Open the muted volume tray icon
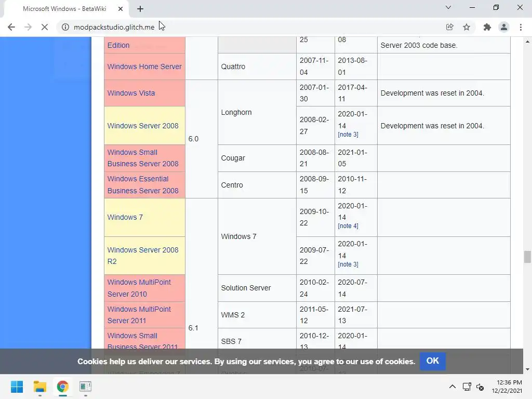This screenshot has width=532, height=399. coord(480,387)
